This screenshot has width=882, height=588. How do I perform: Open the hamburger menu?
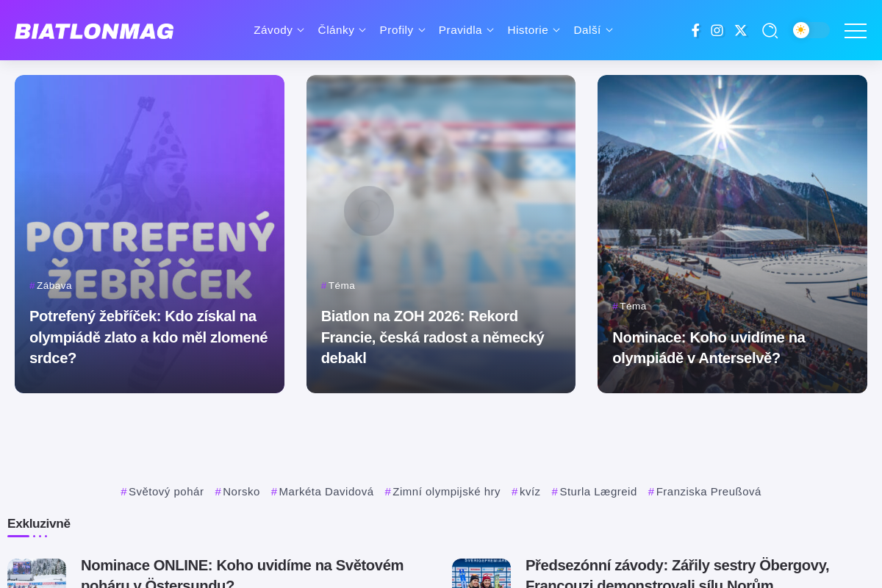click(856, 30)
